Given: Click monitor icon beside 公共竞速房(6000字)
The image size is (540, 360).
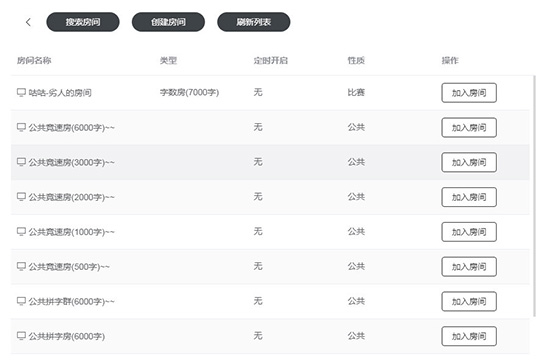Looking at the screenshot, I should click(x=21, y=127).
